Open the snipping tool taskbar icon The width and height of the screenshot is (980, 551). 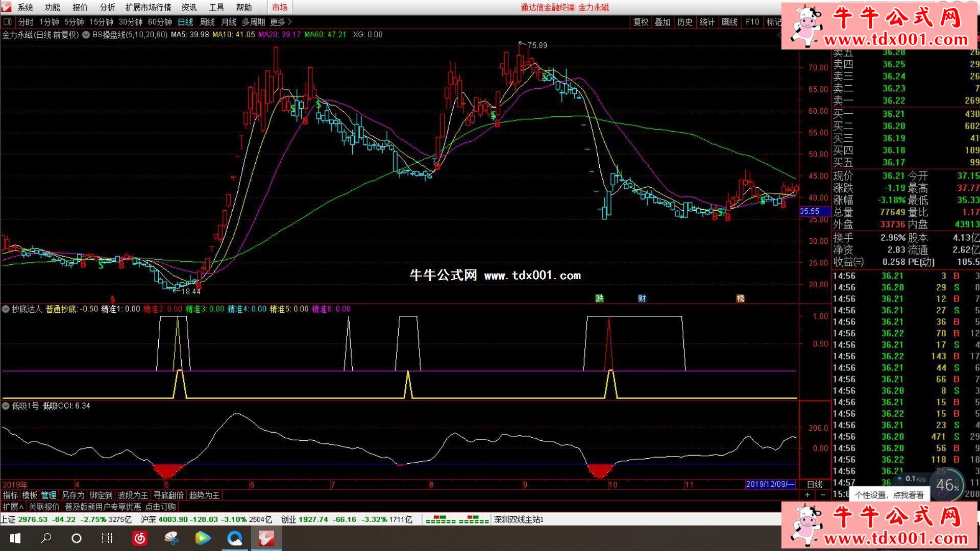tap(171, 538)
